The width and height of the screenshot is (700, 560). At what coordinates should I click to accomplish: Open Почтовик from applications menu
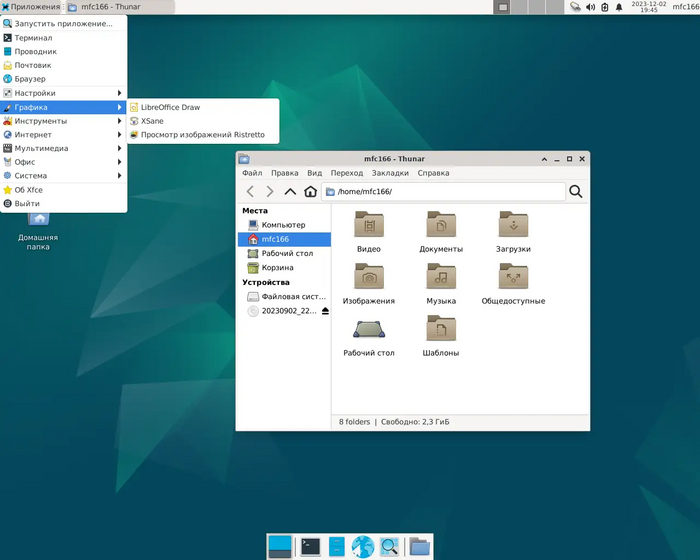pyautogui.click(x=63, y=65)
